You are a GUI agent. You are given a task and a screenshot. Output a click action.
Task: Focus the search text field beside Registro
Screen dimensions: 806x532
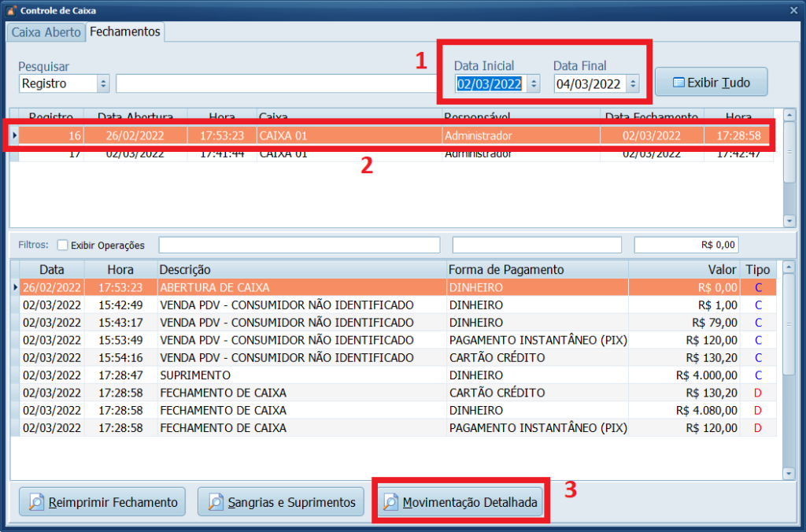pos(275,83)
